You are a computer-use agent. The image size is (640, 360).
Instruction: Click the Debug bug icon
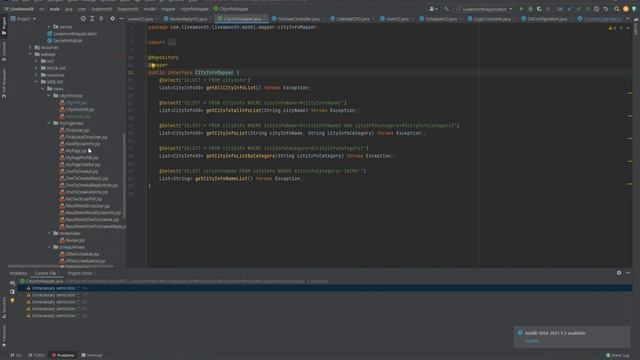pos(530,9)
